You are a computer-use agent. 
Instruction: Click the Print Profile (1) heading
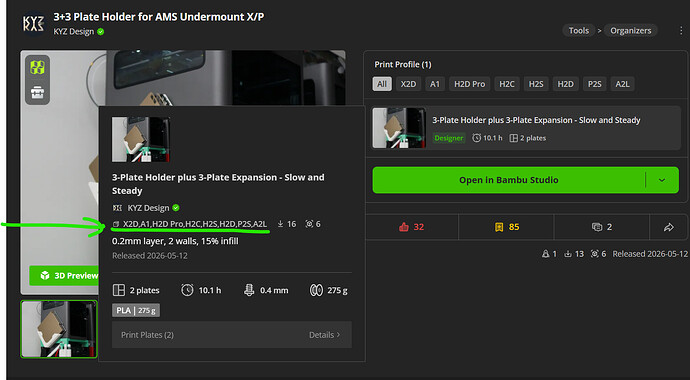click(x=403, y=64)
